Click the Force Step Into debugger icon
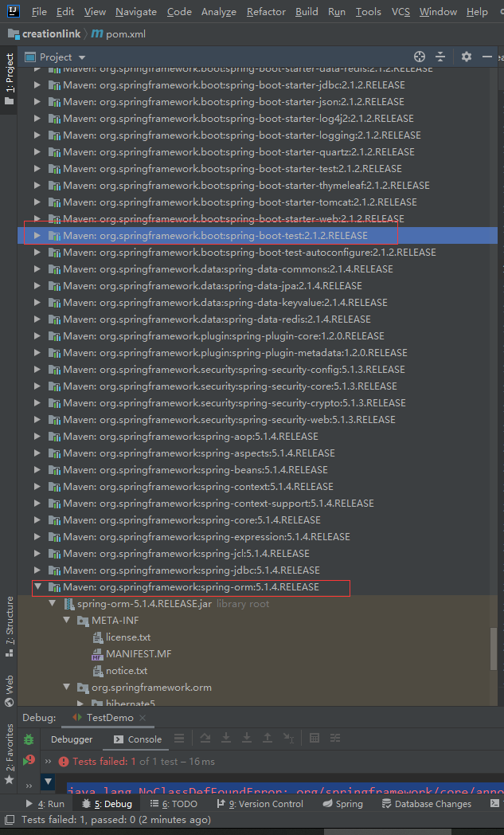504x835 pixels. click(x=247, y=738)
